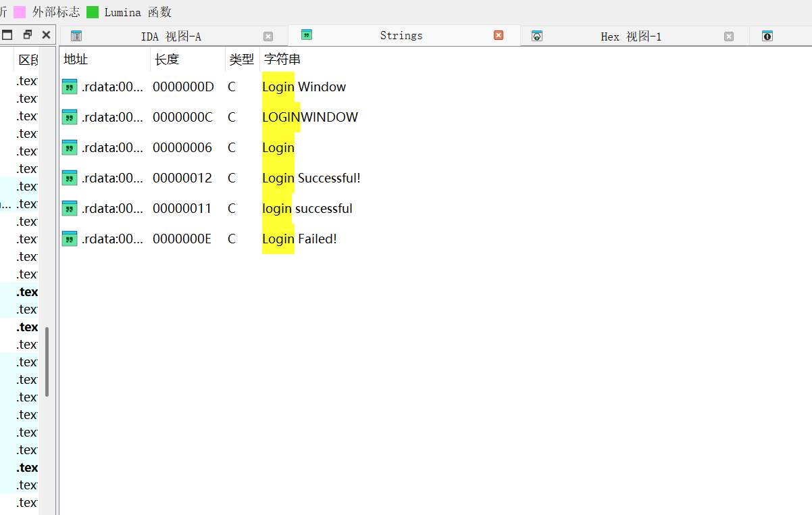This screenshot has width=812, height=515.
Task: Maximize the left functions panel
Action: (x=7, y=35)
